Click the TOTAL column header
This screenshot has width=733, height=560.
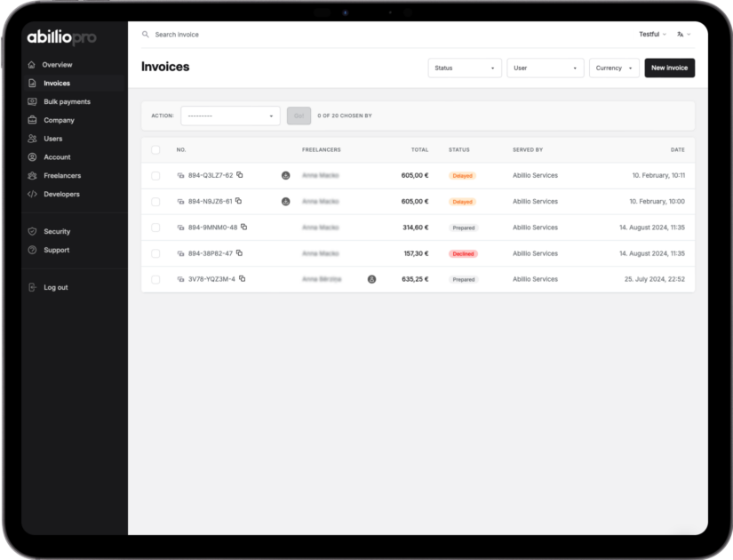(x=419, y=149)
